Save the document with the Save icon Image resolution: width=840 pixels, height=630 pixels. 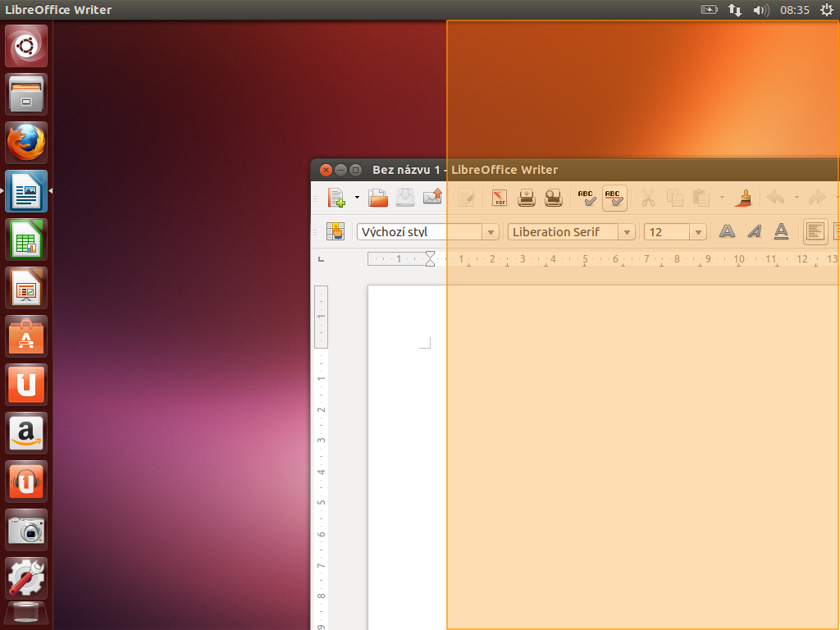(x=405, y=198)
